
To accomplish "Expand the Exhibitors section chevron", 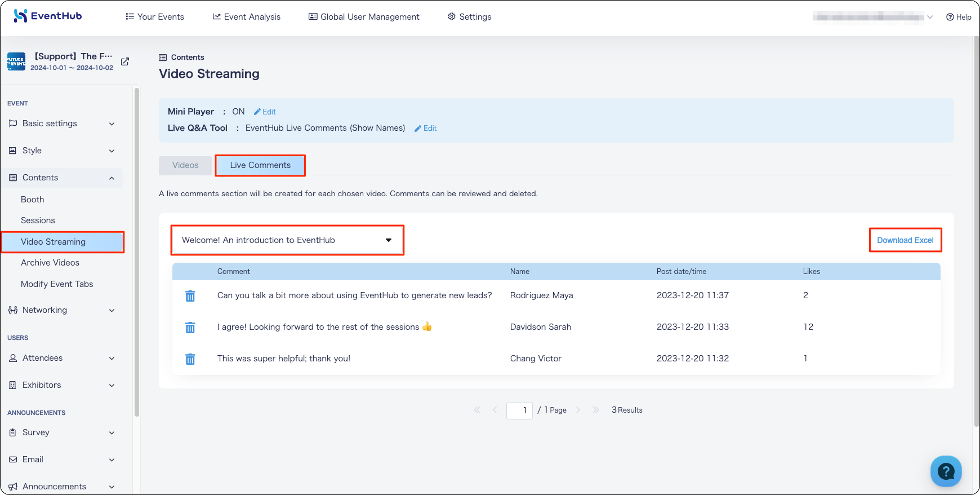I will coord(112,386).
